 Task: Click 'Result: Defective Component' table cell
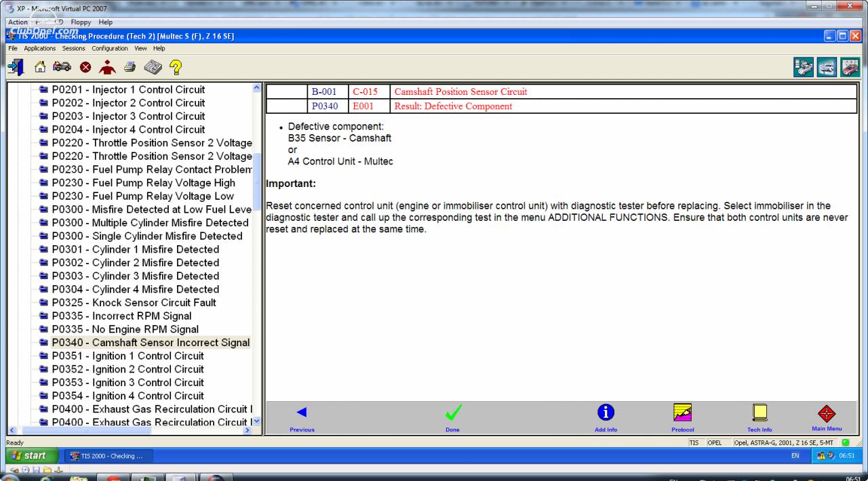pyautogui.click(x=623, y=106)
